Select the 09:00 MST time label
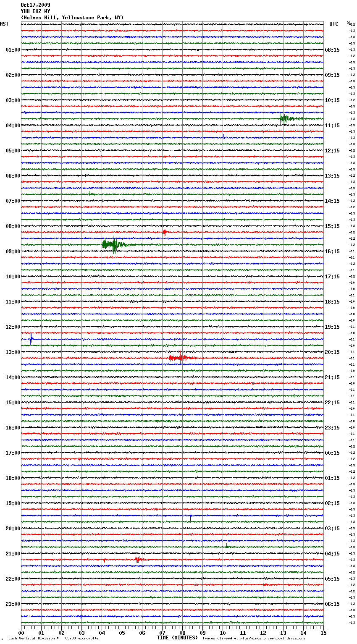 pyautogui.click(x=13, y=251)
